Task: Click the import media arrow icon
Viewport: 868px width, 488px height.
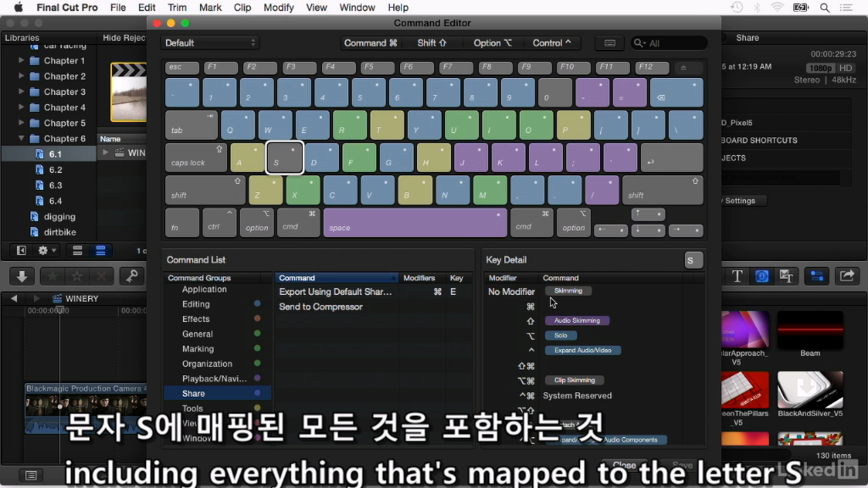Action: click(22, 276)
